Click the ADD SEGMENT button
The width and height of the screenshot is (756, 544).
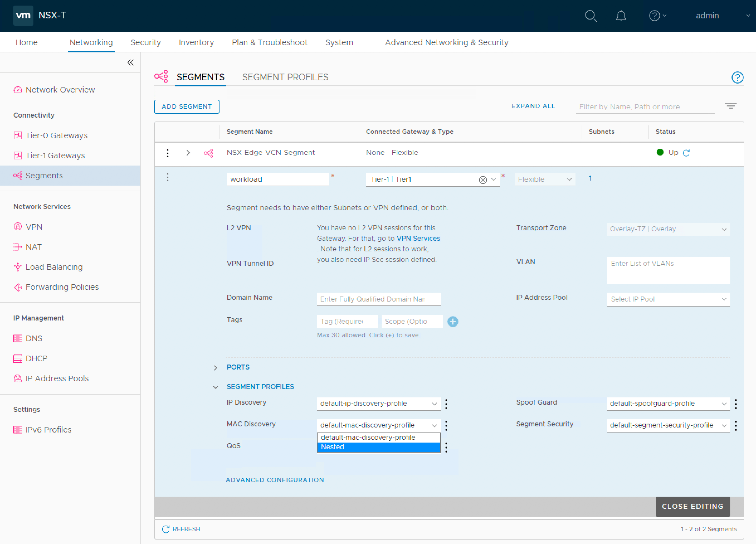point(187,106)
